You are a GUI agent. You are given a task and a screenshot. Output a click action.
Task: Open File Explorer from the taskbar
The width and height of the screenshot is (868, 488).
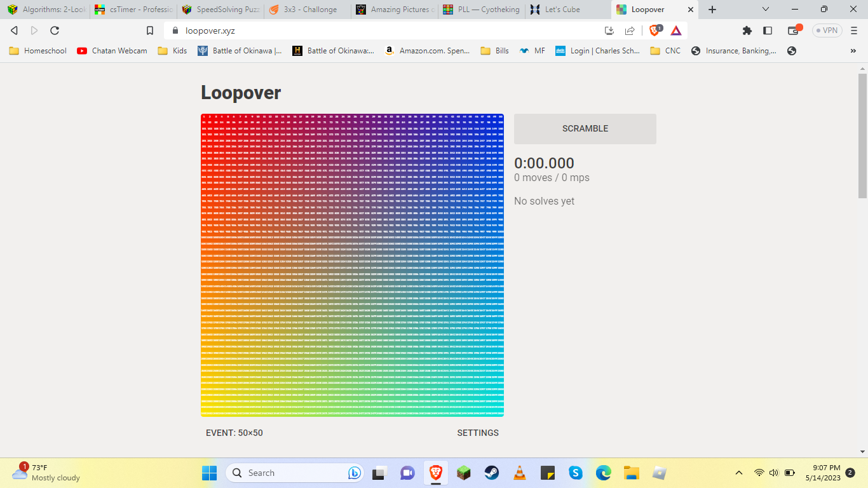[x=631, y=473]
